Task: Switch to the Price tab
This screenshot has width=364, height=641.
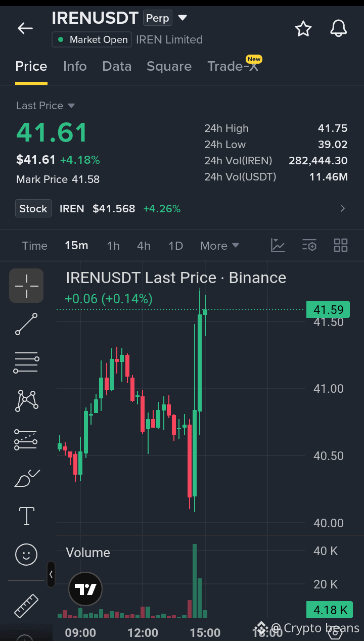Action: pyautogui.click(x=31, y=67)
